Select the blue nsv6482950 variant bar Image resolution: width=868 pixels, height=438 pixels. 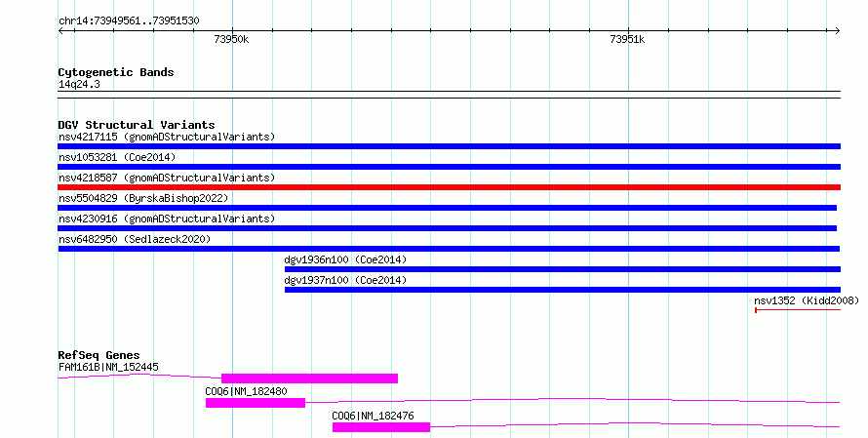point(449,249)
